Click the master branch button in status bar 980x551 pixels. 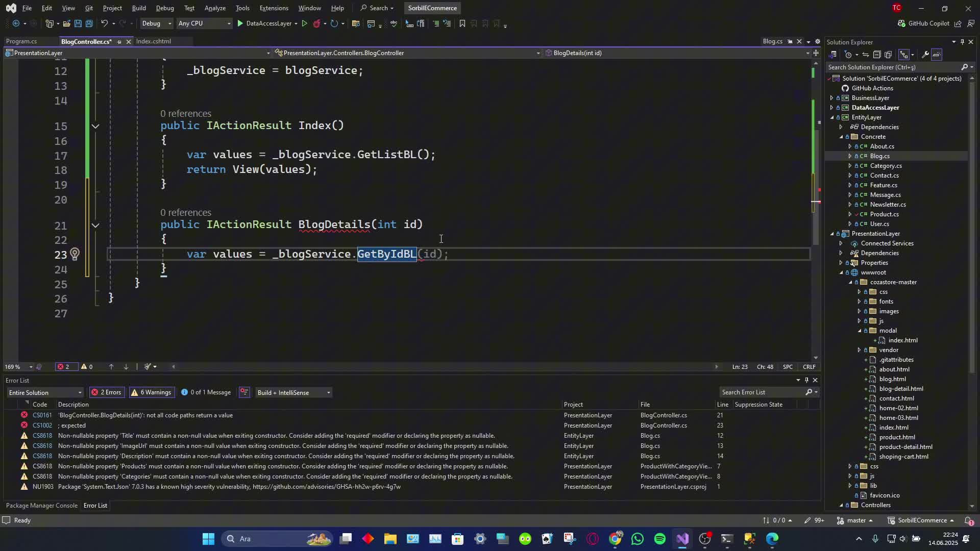pyautogui.click(x=855, y=520)
